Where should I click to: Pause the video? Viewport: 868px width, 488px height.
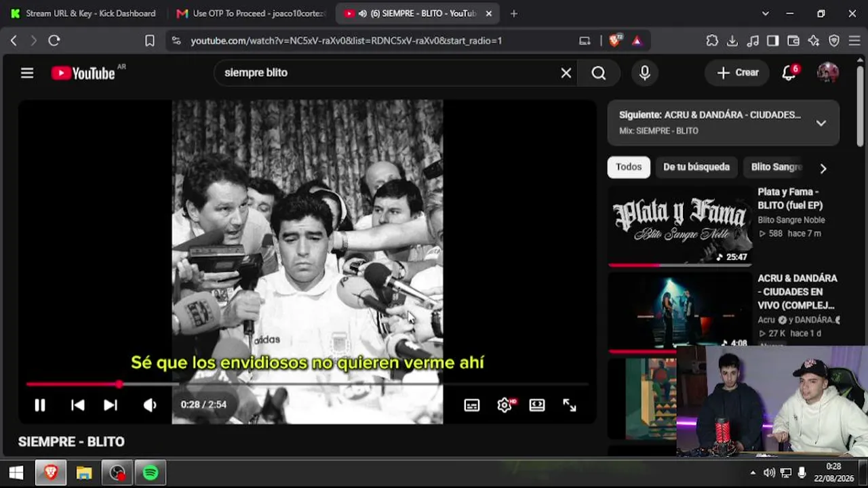(x=40, y=405)
